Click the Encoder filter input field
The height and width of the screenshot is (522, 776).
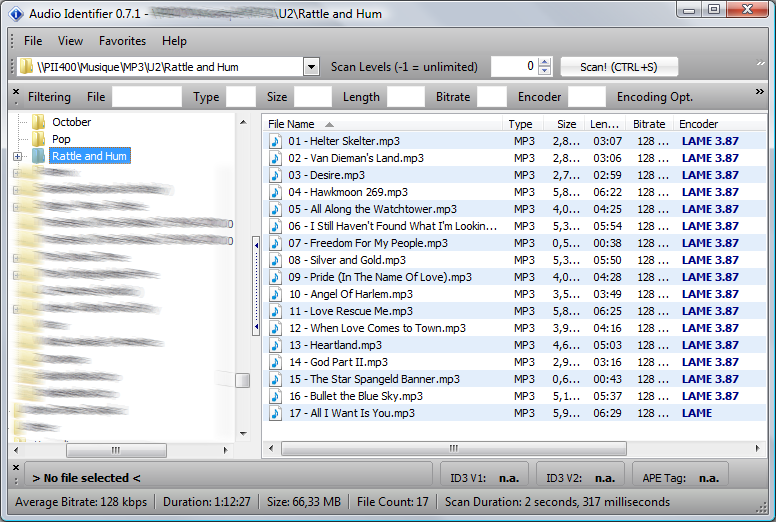tap(586, 96)
